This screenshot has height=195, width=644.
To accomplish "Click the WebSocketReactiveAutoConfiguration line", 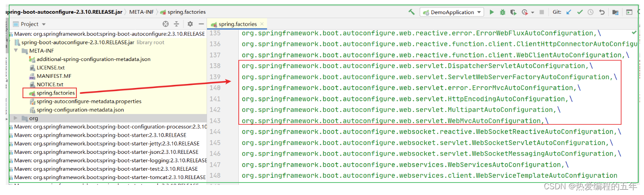I will pyautogui.click(x=432, y=132).
